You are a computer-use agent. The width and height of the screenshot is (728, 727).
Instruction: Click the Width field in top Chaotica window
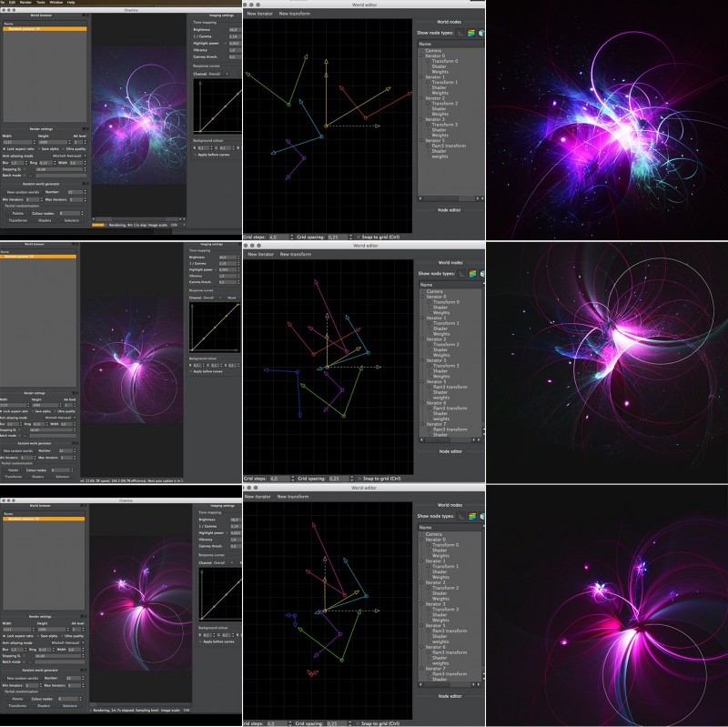click(x=17, y=142)
